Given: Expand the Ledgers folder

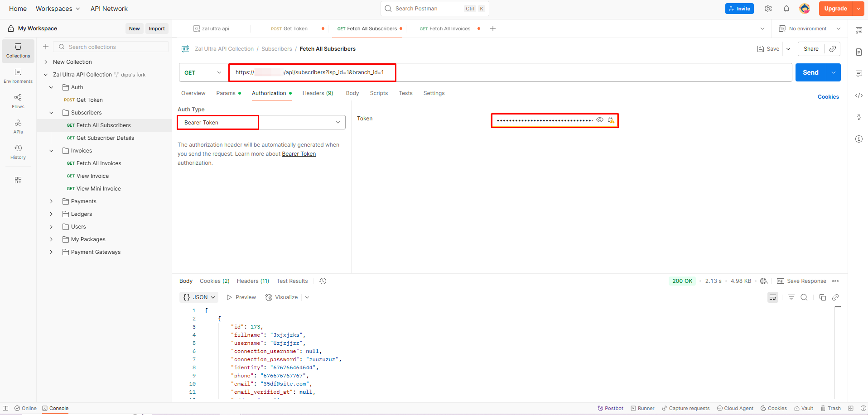Looking at the screenshot, I should point(51,214).
